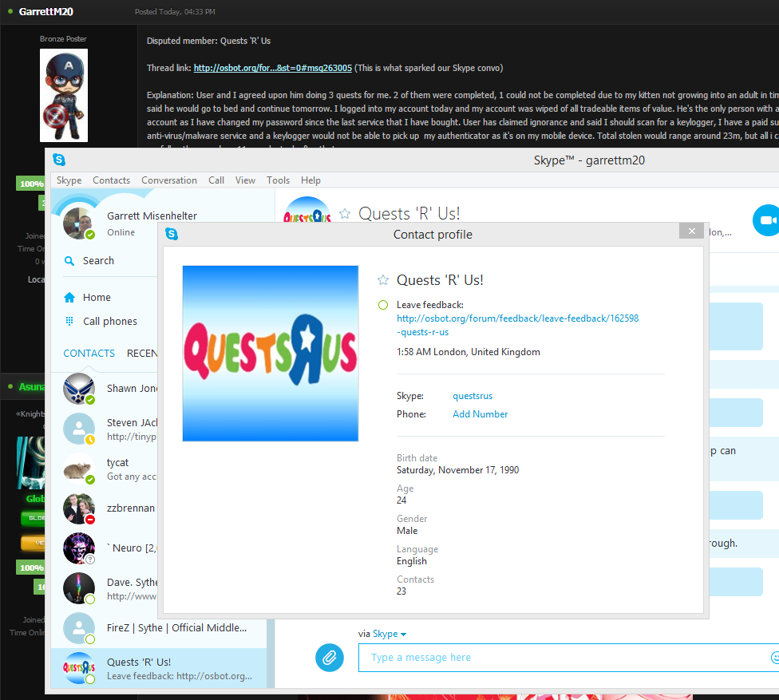This screenshot has height=700, width=779.
Task: Click Add Number link
Action: click(x=480, y=414)
